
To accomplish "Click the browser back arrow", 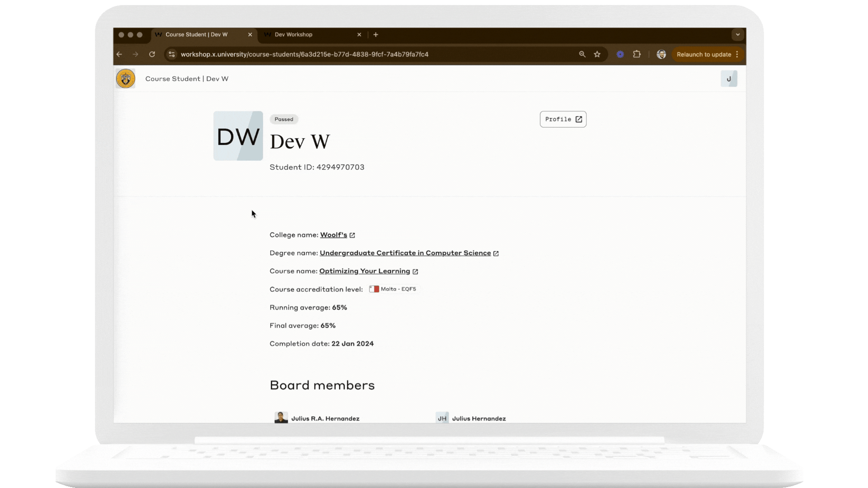I will [119, 54].
